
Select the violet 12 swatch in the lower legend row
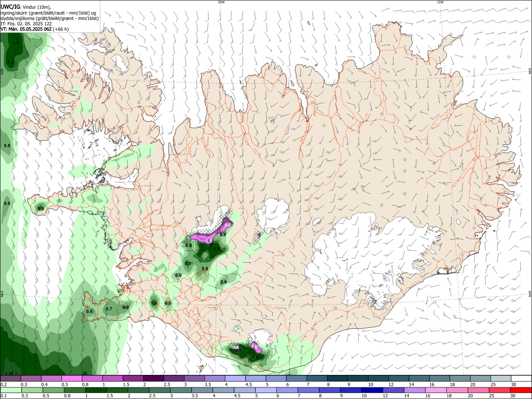tap(393, 390)
